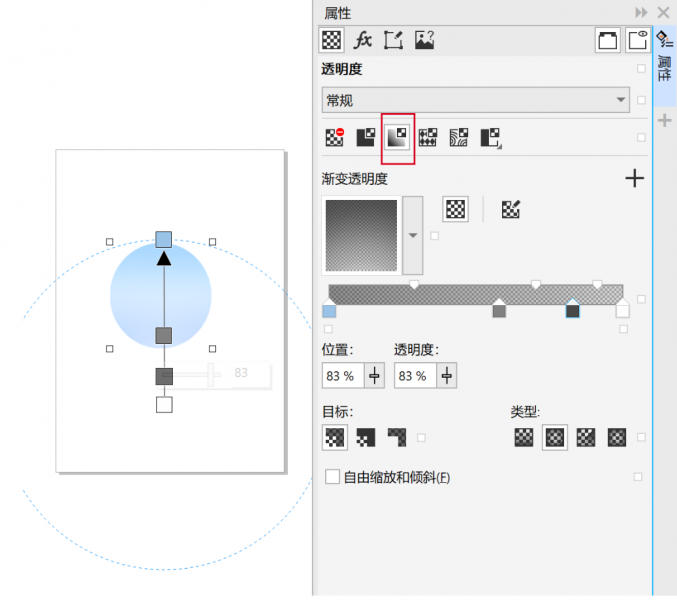The height and width of the screenshot is (600, 677).
Task: Toggle small square right of gradient bar
Action: (x=641, y=299)
